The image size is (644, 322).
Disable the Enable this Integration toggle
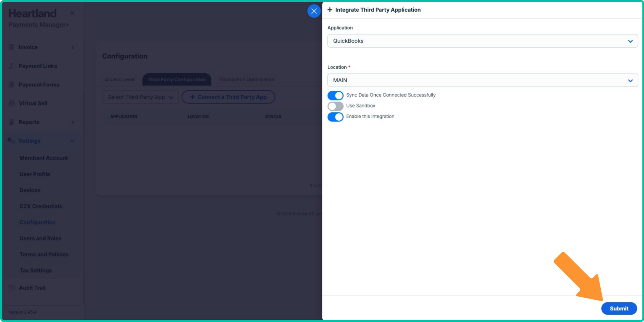(335, 117)
